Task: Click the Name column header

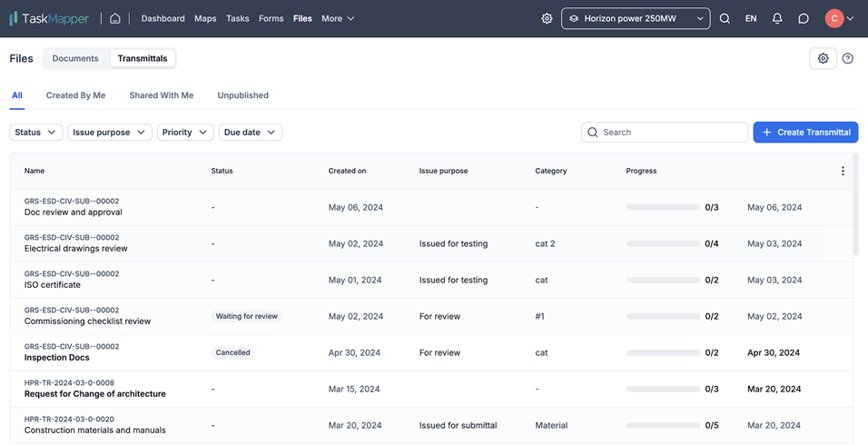Action: [35, 171]
